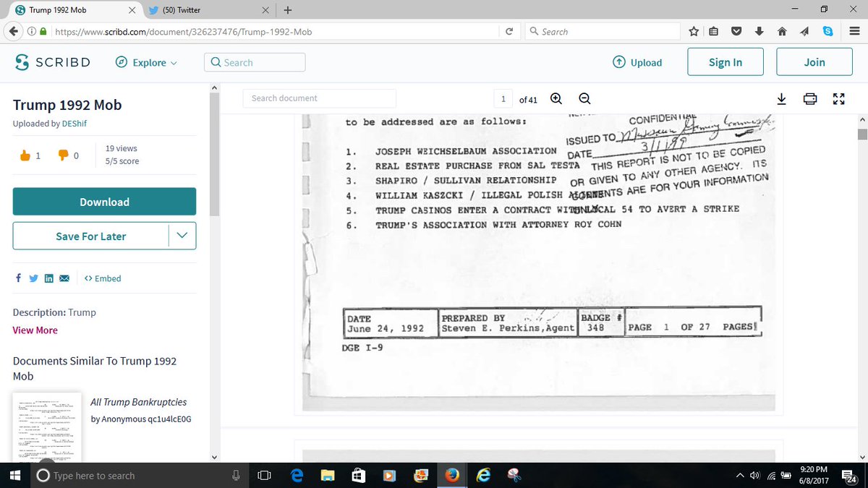
Task: Click the Search document field
Action: coord(319,98)
